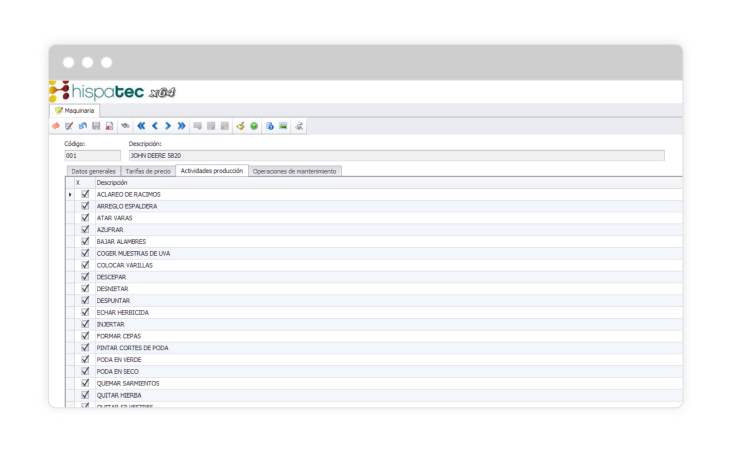The image size is (734, 454).
Task: Open the Operaciones de mantenimiento tab
Action: [295, 171]
